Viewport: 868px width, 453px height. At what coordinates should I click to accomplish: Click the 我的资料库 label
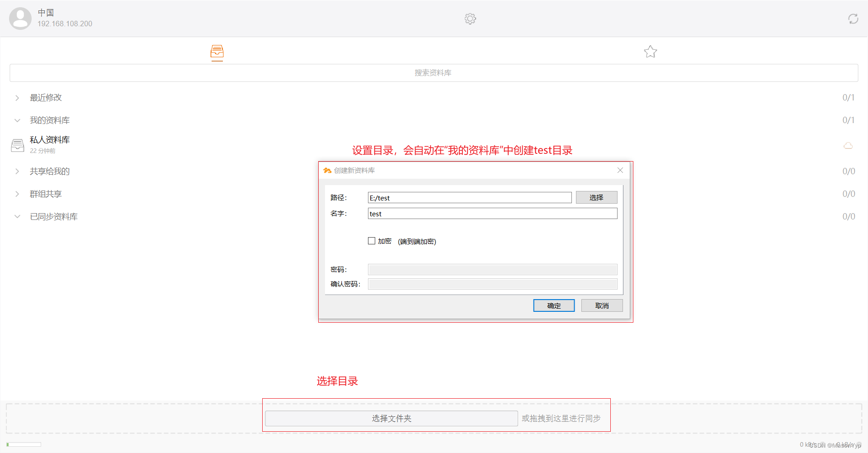tap(50, 120)
